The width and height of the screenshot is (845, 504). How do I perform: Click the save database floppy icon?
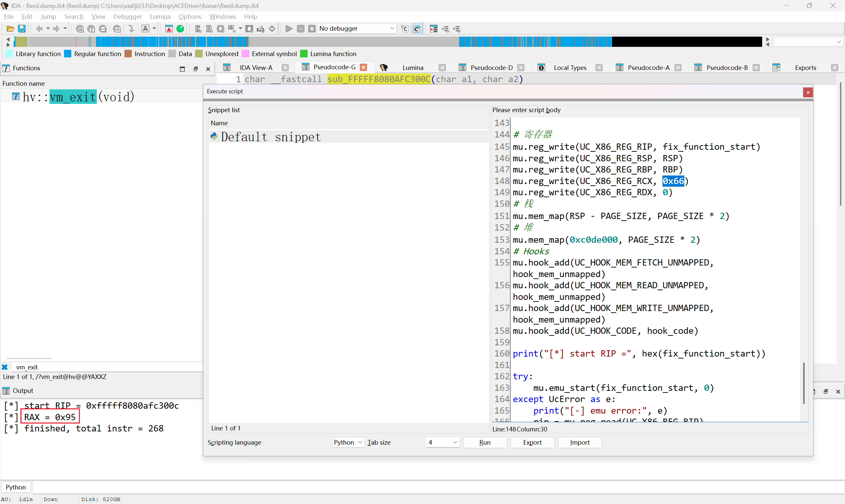(x=22, y=29)
